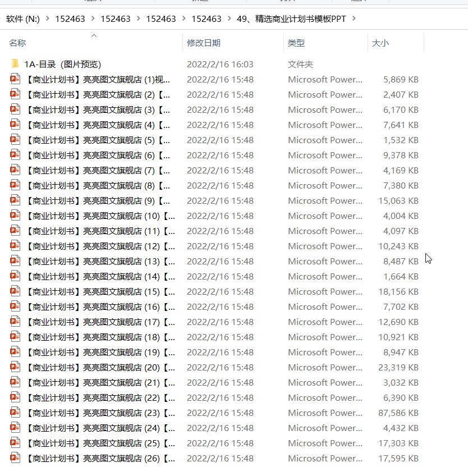The width and height of the screenshot is (468, 476).
Task: Click PowerPoint icon of 亮亮图文旗舰店 (17) file
Action: (15, 322)
